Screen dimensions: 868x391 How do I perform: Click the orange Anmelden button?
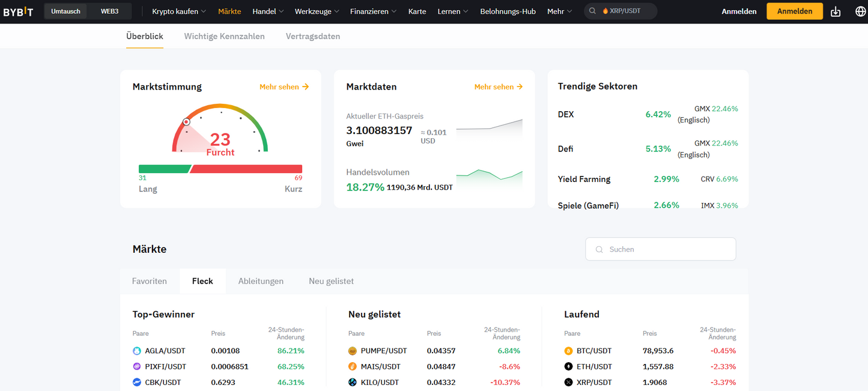point(794,11)
